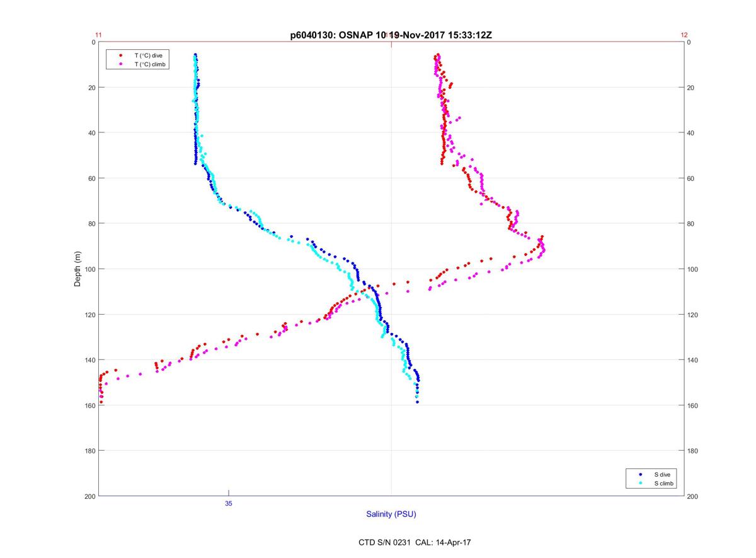Image resolution: width=756 pixels, height=558 pixels.
Task: Click depth tick '200' on the right axis
Action: [x=694, y=496]
